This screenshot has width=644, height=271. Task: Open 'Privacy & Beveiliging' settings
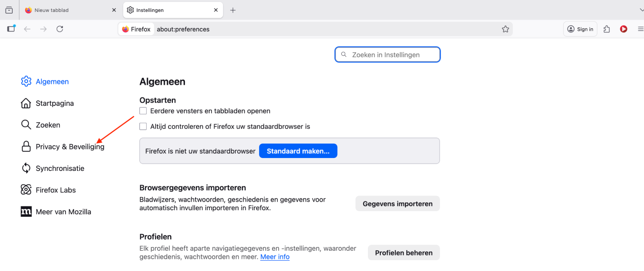[70, 146]
